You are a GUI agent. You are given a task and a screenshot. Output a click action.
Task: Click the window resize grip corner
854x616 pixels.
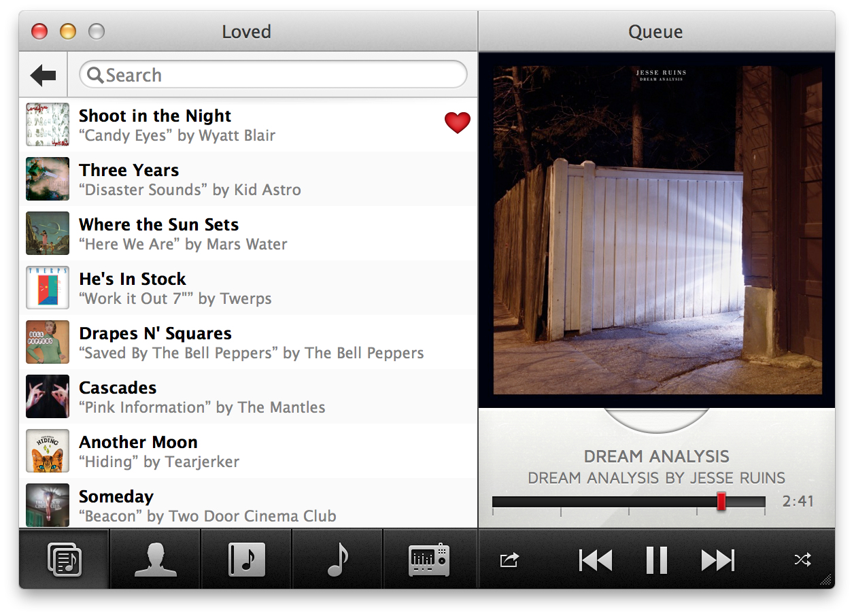826,580
